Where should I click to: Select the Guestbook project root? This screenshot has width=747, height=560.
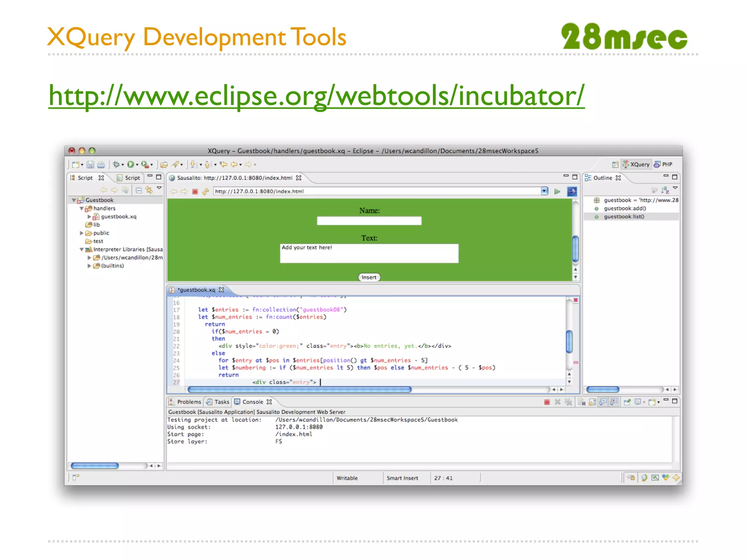(99, 200)
